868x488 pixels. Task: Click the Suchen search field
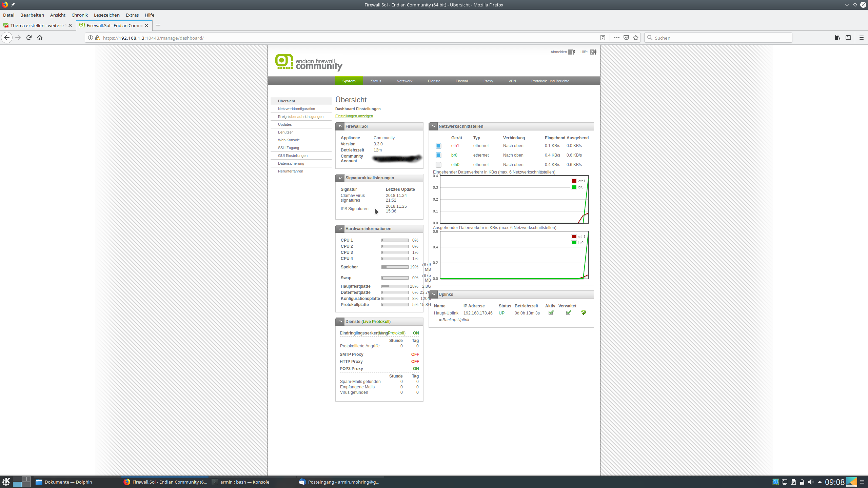719,38
